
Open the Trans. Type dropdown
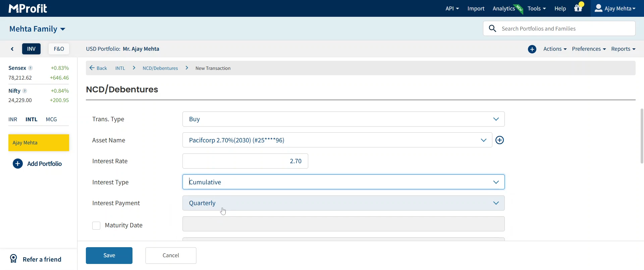(343, 119)
